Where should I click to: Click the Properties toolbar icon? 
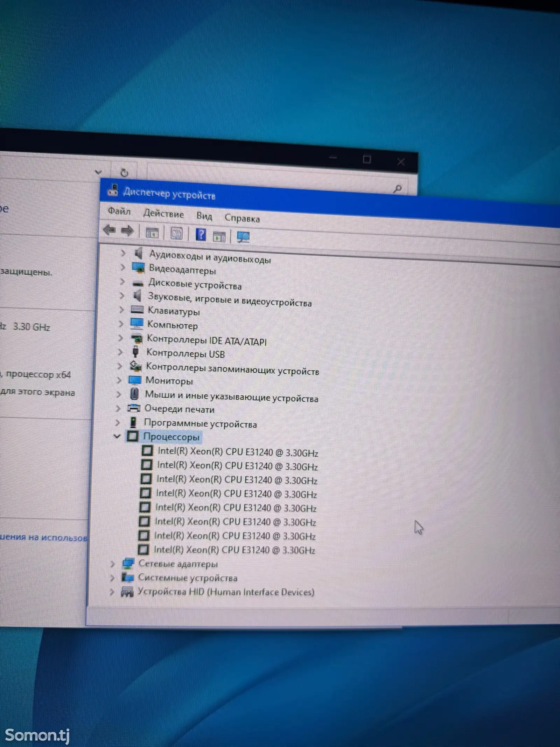click(x=176, y=234)
